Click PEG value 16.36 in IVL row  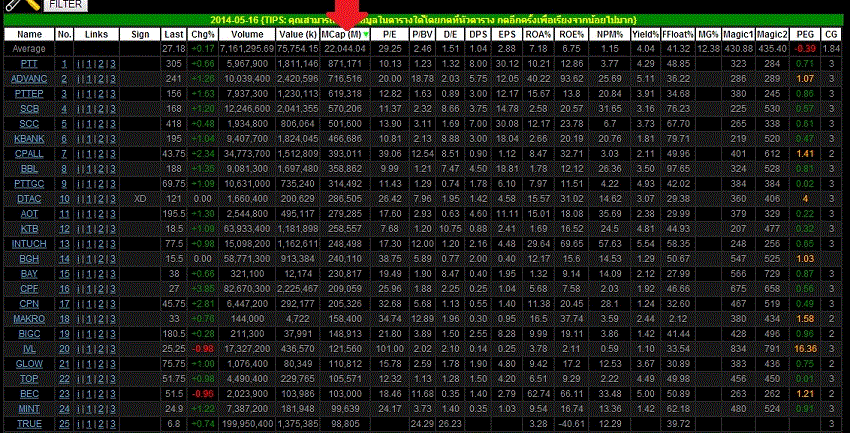805,349
